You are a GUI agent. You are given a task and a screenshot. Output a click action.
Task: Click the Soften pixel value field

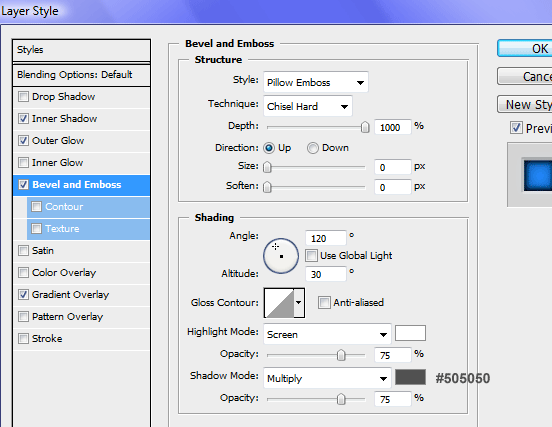click(x=393, y=187)
